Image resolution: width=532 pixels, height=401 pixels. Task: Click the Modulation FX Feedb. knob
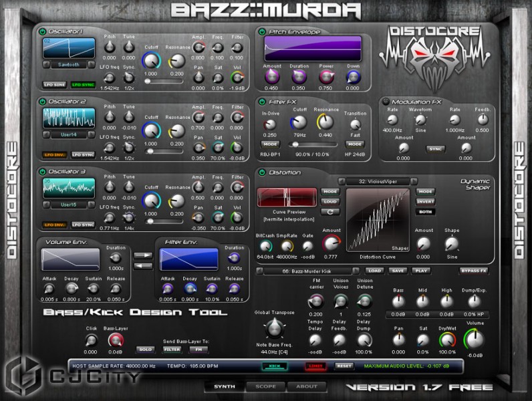coord(483,120)
